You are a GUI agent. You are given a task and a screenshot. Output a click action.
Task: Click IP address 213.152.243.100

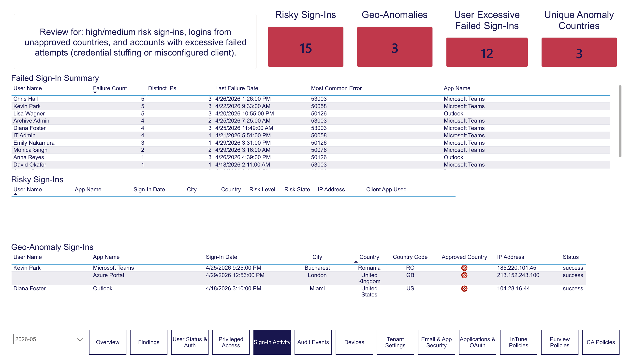[x=518, y=275]
